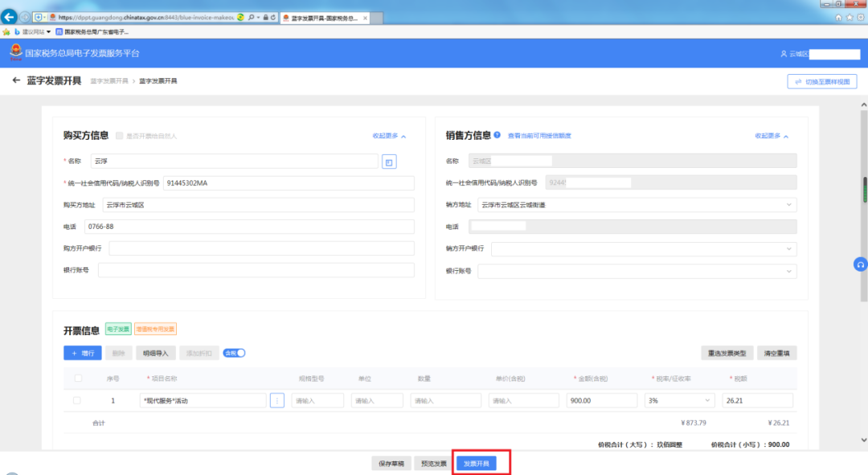Click the browser back arrow button

(9, 17)
